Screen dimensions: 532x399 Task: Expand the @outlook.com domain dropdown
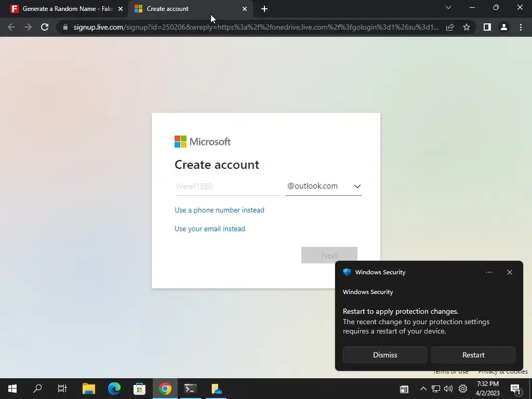coord(323,187)
